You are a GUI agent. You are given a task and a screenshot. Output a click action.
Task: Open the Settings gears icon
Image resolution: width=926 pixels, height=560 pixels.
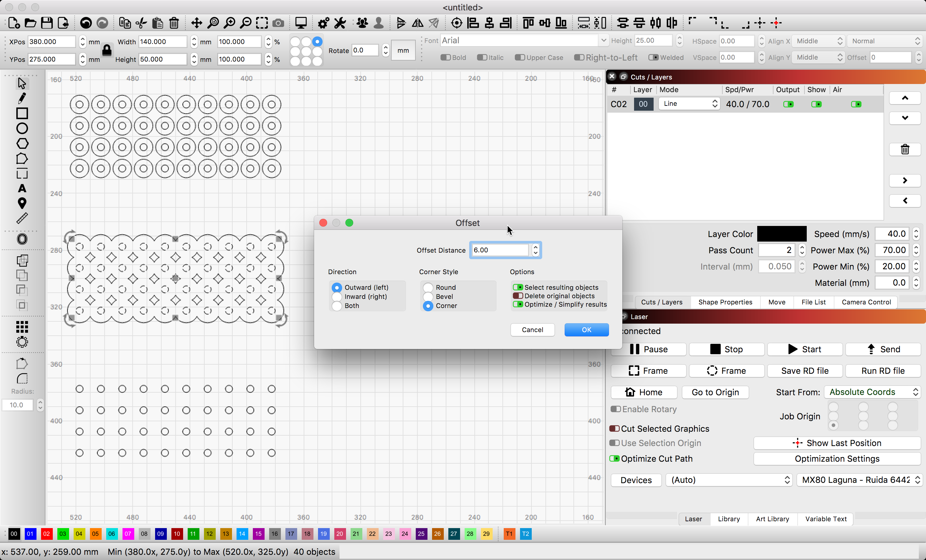[324, 23]
